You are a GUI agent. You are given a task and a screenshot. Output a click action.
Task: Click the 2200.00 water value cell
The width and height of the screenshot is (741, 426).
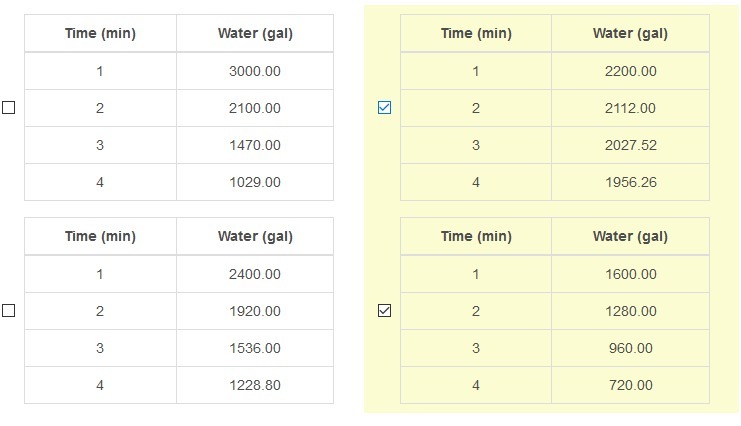coord(630,71)
